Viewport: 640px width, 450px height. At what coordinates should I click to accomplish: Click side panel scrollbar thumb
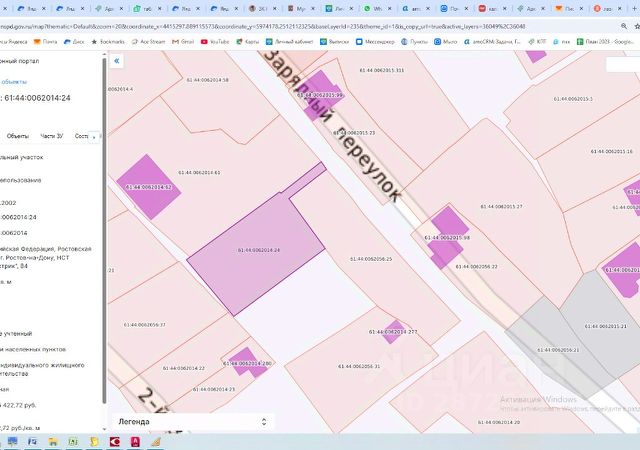point(104,229)
